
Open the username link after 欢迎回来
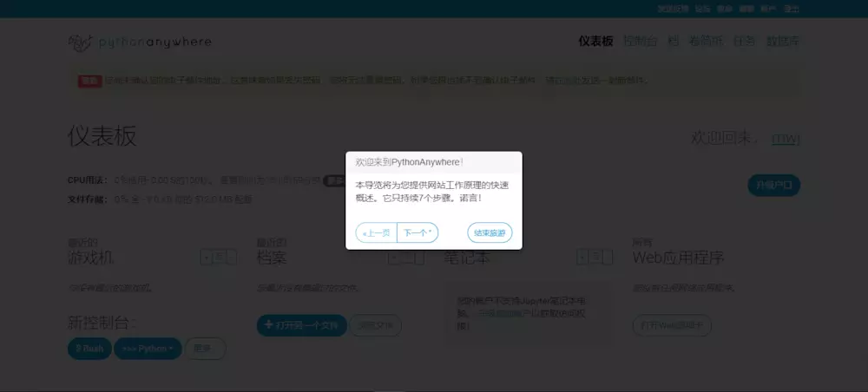(x=786, y=138)
